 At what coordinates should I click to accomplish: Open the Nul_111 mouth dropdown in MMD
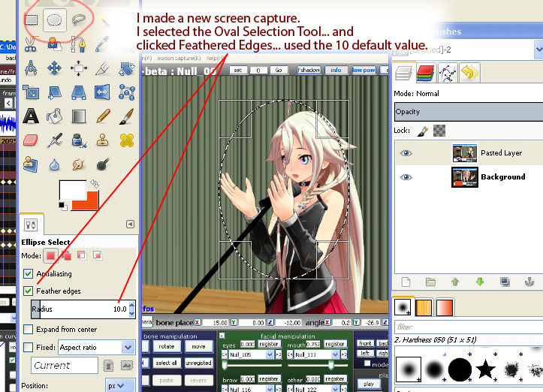335,354
